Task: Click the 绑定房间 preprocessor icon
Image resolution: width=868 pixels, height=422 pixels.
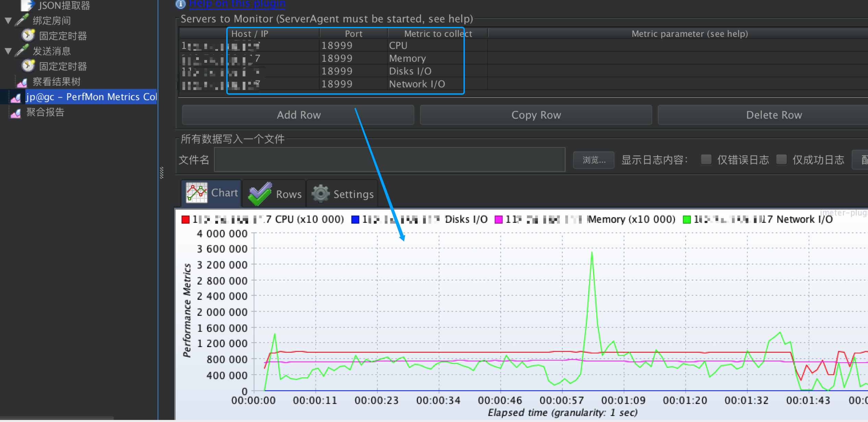Action: (x=21, y=20)
